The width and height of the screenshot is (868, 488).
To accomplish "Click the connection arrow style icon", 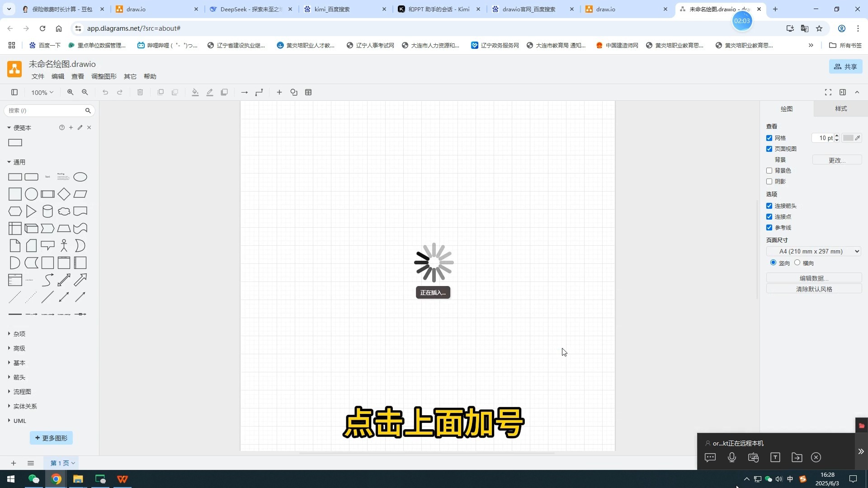I will (245, 92).
